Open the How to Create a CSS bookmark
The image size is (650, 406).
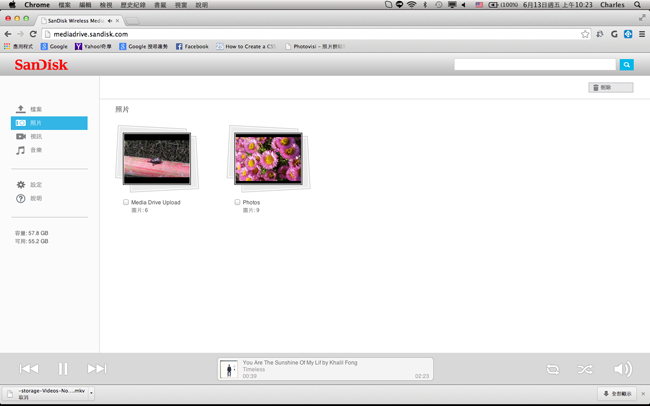246,46
